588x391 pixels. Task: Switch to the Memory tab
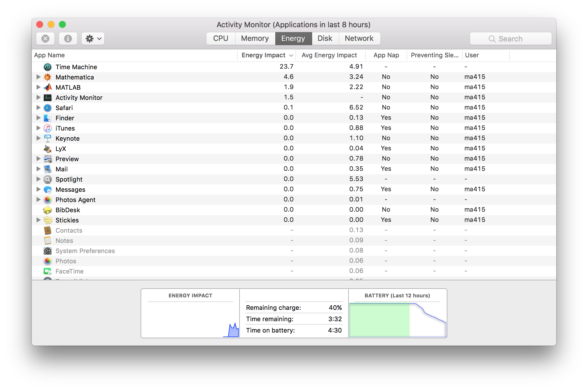coord(255,38)
